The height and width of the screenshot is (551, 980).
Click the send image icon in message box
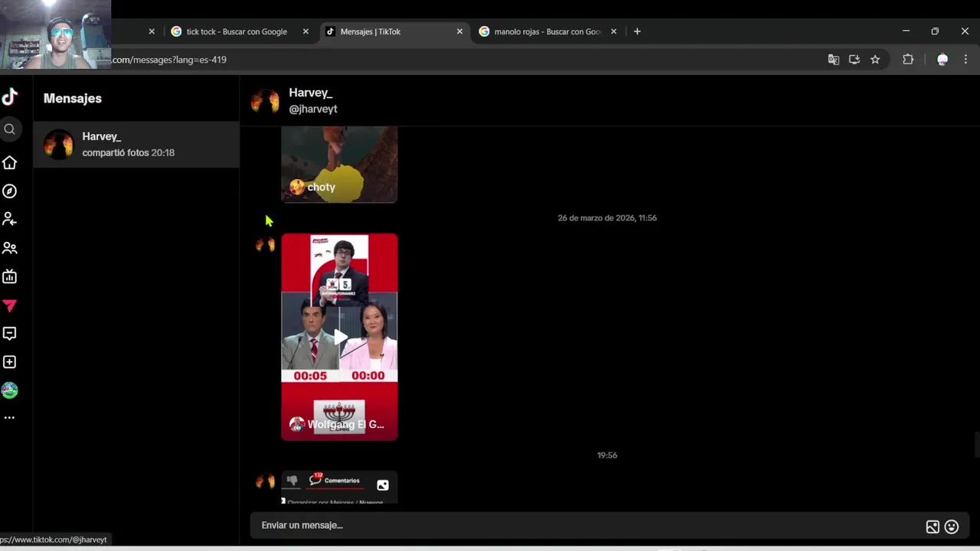933,527
